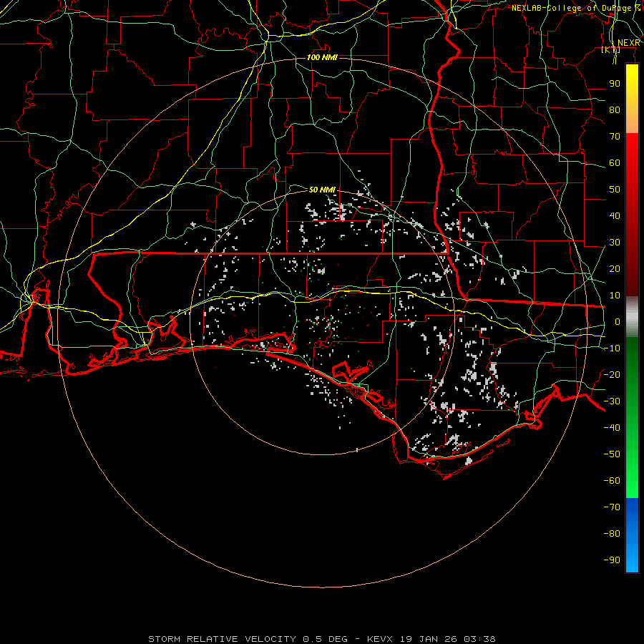The width and height of the screenshot is (644, 644).
Task: Click the positive 30 knot scale label
Action: (x=615, y=243)
